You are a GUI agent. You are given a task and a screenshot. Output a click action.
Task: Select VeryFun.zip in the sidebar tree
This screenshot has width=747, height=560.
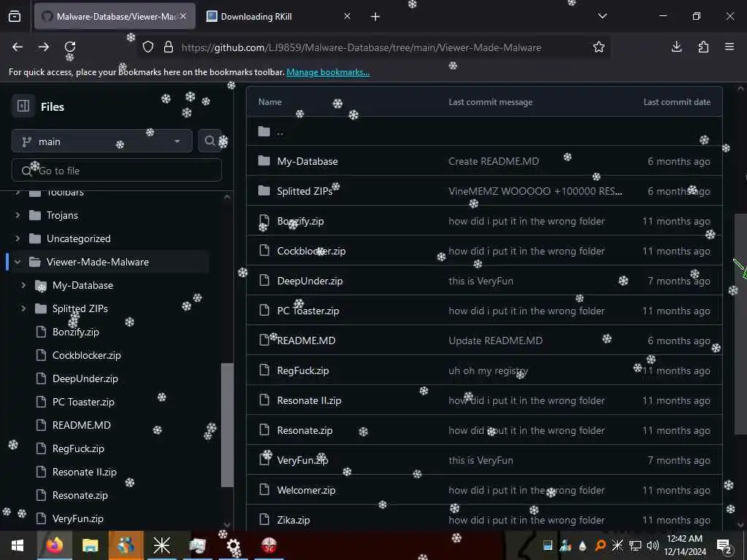(x=77, y=518)
